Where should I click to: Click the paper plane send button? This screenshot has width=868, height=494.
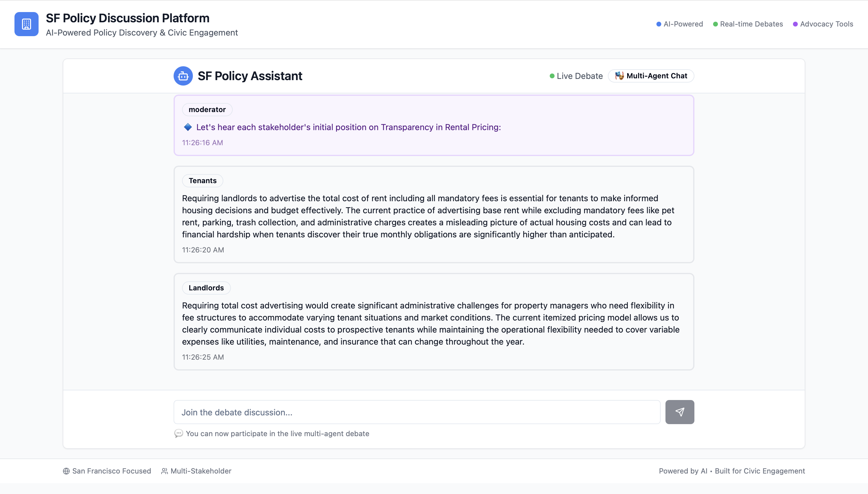tap(680, 412)
